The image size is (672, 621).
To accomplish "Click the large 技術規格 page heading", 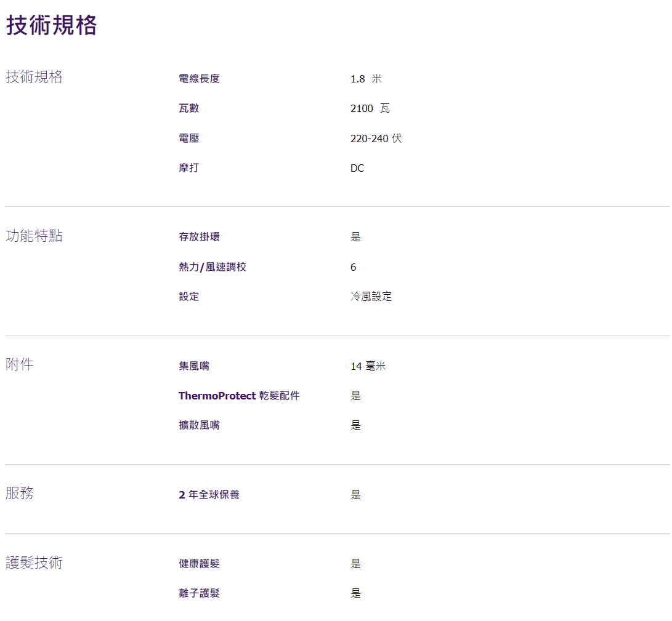I will point(52,26).
